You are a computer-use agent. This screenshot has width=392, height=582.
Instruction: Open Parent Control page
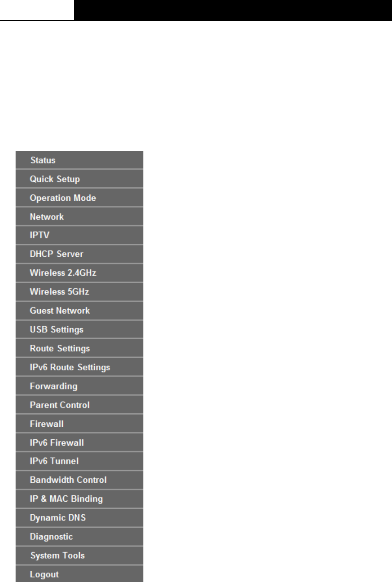tap(79, 405)
